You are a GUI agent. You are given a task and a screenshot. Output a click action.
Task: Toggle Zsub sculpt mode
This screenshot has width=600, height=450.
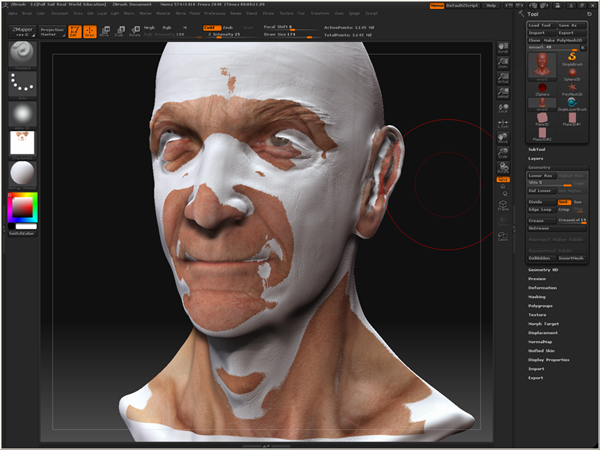tap(229, 28)
